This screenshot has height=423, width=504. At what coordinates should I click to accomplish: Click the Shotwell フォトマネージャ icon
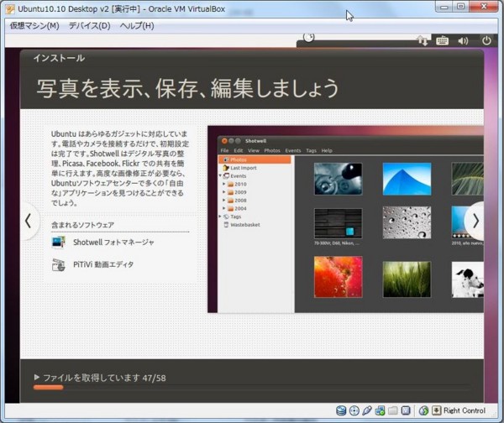coord(58,243)
